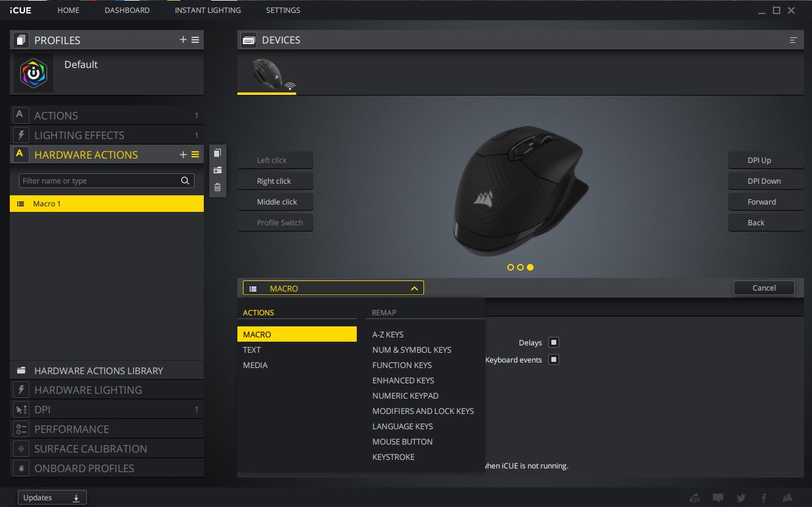Viewport: 812px width, 507px height.
Task: Expand the Hardware Lighting section
Action: 106,390
